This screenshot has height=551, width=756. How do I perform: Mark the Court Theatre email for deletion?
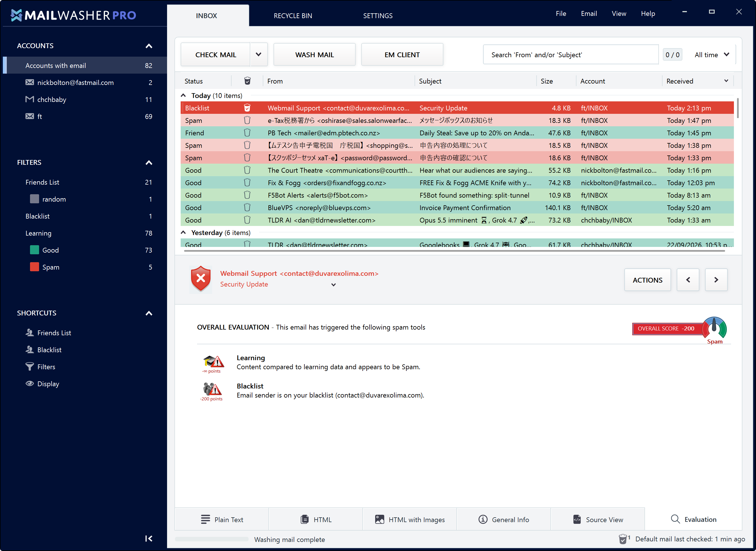point(247,170)
